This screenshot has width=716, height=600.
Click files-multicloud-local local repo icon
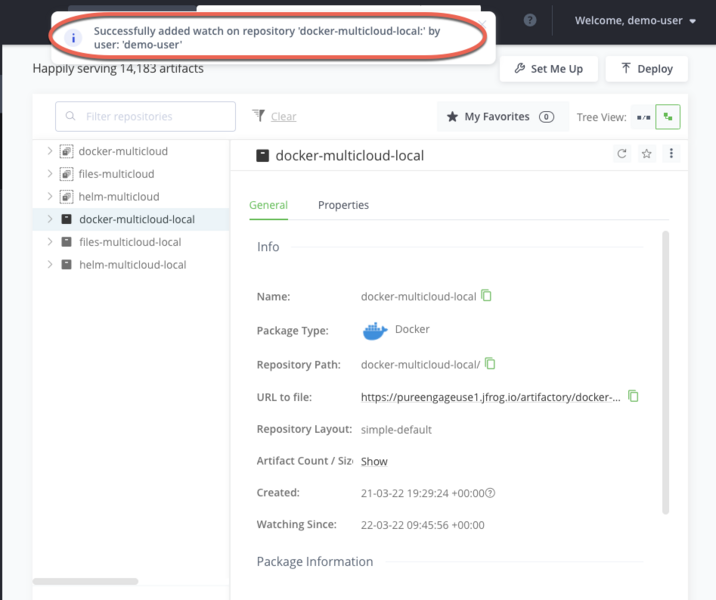[67, 242]
